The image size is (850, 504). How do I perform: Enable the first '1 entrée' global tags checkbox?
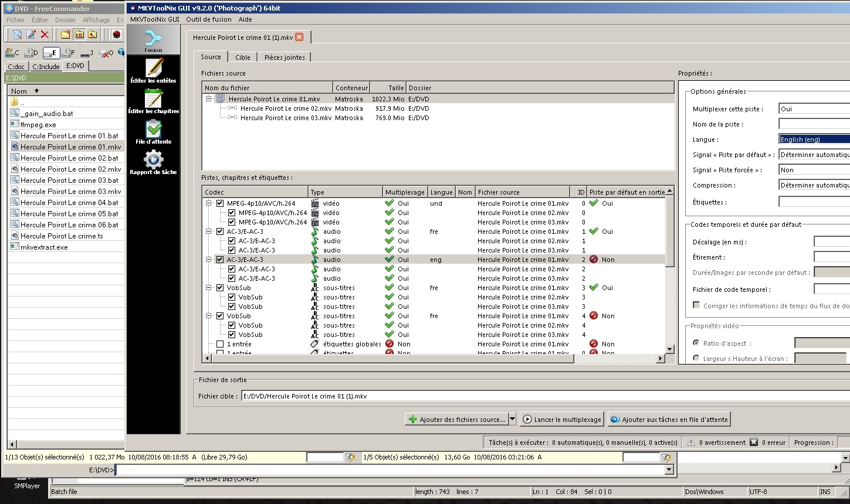pos(220,344)
